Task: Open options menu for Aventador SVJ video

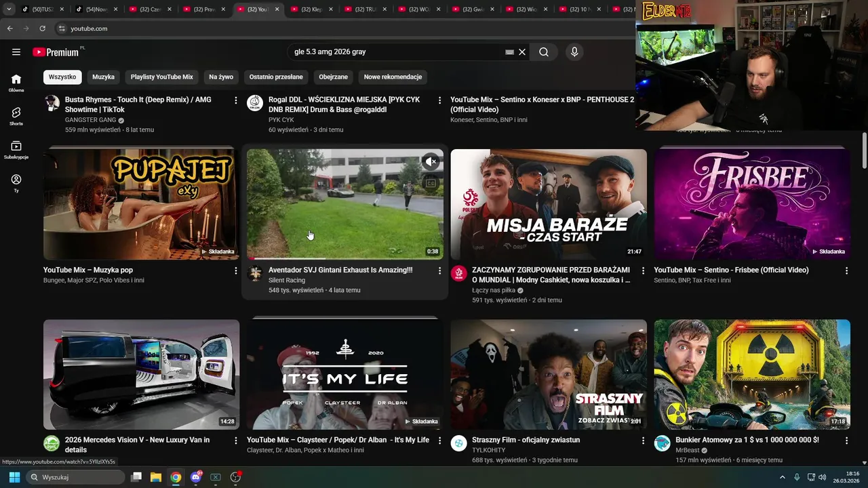Action: pyautogui.click(x=439, y=270)
